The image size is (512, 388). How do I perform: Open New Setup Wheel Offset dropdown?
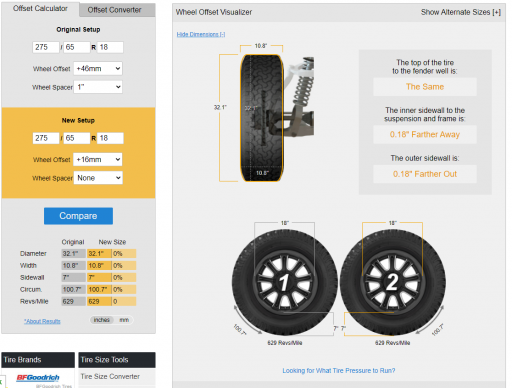coord(98,160)
